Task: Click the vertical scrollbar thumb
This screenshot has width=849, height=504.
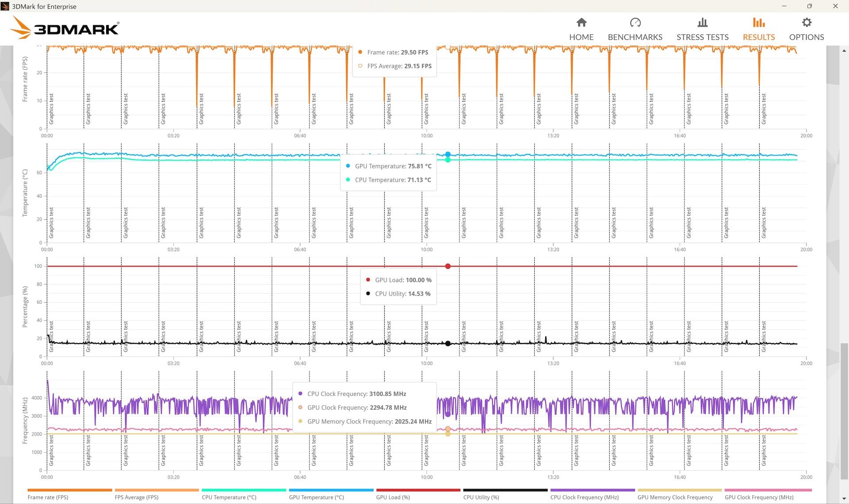Action: click(x=844, y=411)
